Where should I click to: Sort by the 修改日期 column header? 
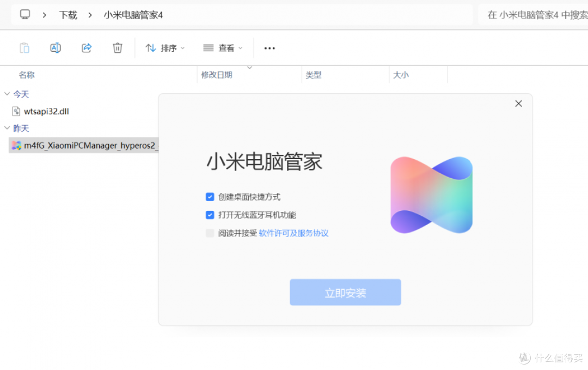click(x=217, y=75)
